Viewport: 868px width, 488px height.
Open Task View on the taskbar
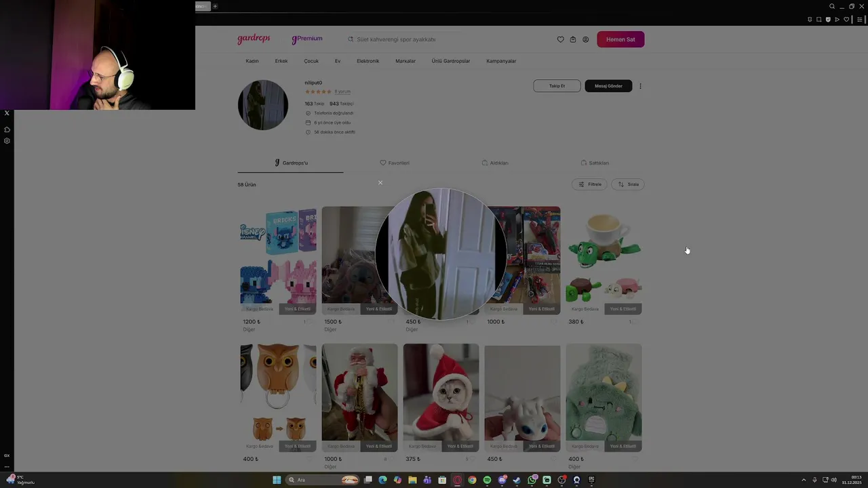pyautogui.click(x=368, y=480)
